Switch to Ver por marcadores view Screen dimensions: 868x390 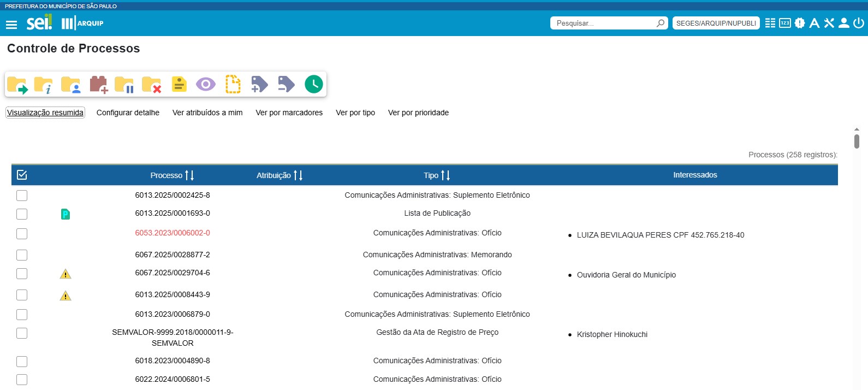click(x=289, y=113)
